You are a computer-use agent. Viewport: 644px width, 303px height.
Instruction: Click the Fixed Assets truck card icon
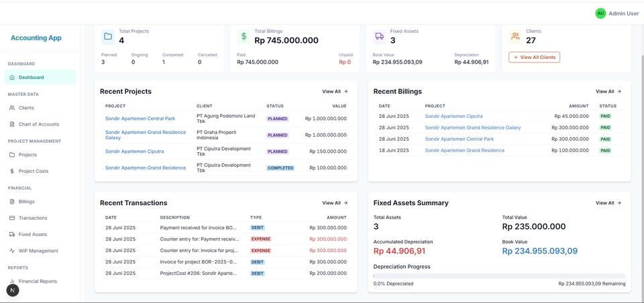380,36
